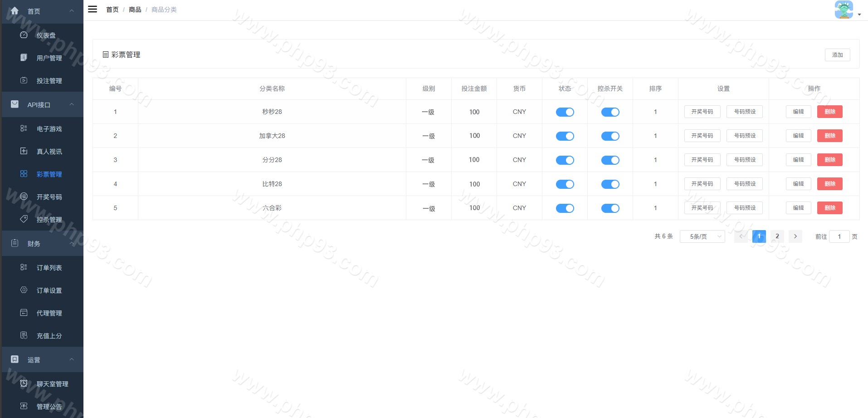Disable 控杀开关 for 加拿大28
Viewport: 868px width, 418px height.
[610, 136]
